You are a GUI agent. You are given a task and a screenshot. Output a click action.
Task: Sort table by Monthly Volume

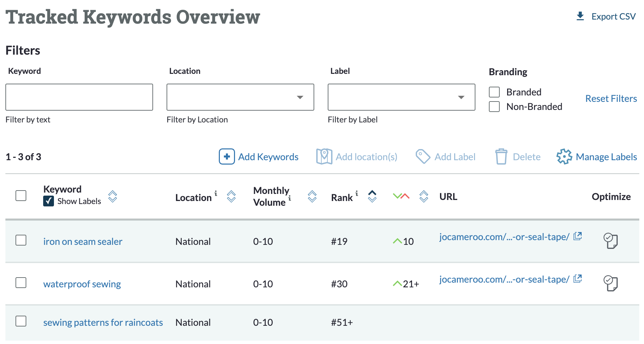pyautogui.click(x=312, y=196)
